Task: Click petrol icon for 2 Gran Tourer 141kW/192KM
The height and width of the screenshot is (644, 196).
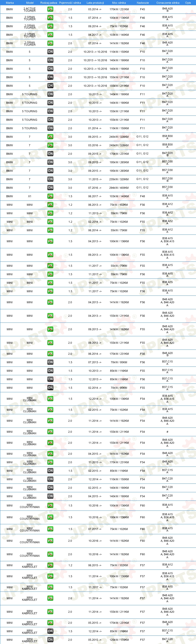Action: (50, 43)
